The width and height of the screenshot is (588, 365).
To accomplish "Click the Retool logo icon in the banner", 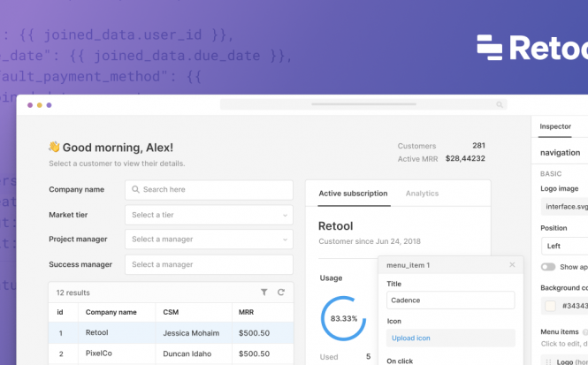I will [x=489, y=47].
